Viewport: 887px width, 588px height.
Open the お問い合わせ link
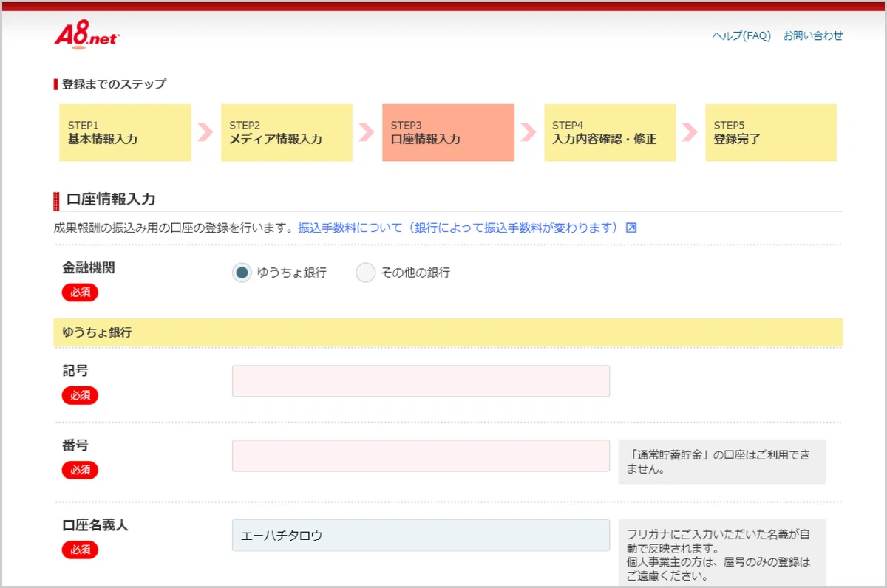(x=813, y=35)
